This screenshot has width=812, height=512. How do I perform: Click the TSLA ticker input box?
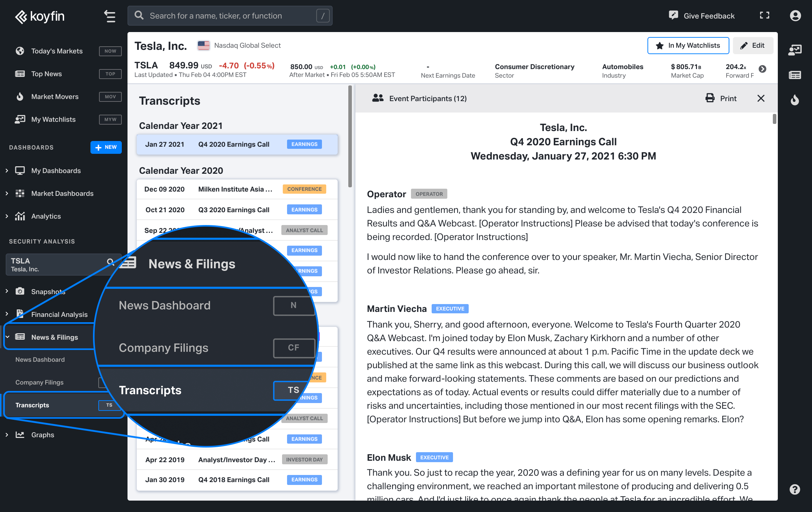(63, 265)
